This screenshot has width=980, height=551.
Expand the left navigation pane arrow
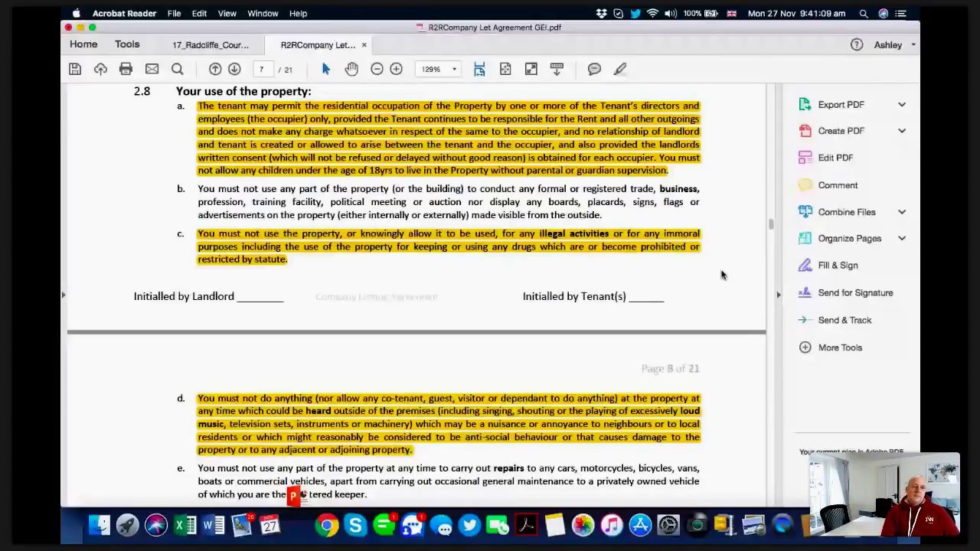pos(64,295)
